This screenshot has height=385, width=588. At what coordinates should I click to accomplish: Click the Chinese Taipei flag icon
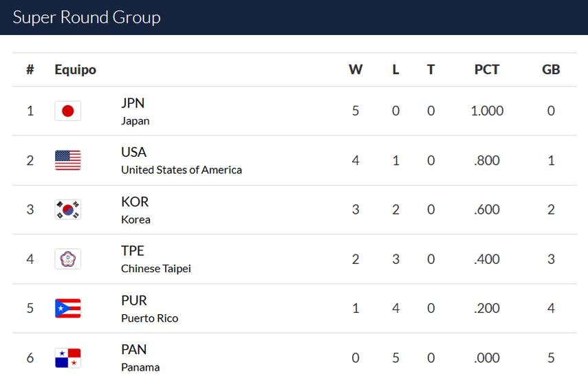click(x=67, y=259)
